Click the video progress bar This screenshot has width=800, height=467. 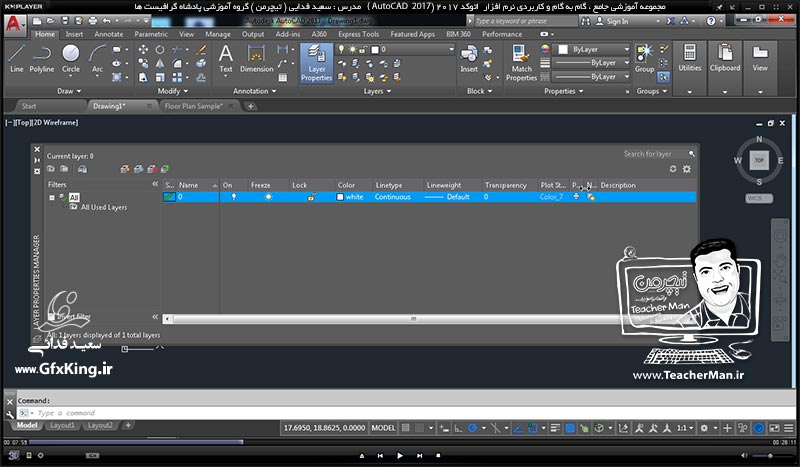tap(400, 442)
